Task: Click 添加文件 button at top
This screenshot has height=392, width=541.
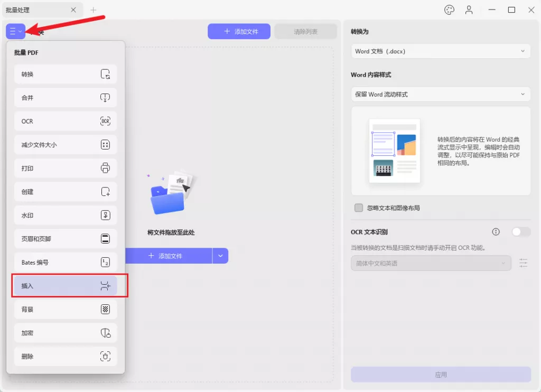Action: point(239,31)
